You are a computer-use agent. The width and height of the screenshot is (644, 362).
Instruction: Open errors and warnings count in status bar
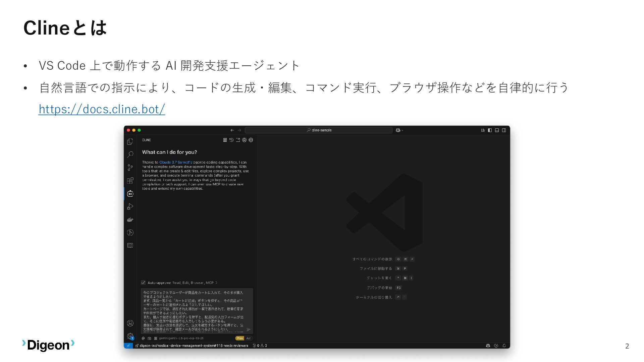coord(260,346)
